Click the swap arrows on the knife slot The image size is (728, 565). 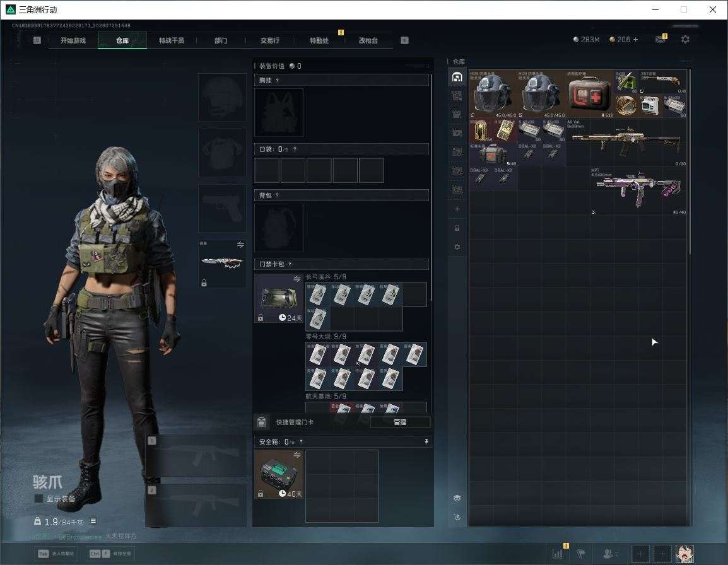(240, 245)
